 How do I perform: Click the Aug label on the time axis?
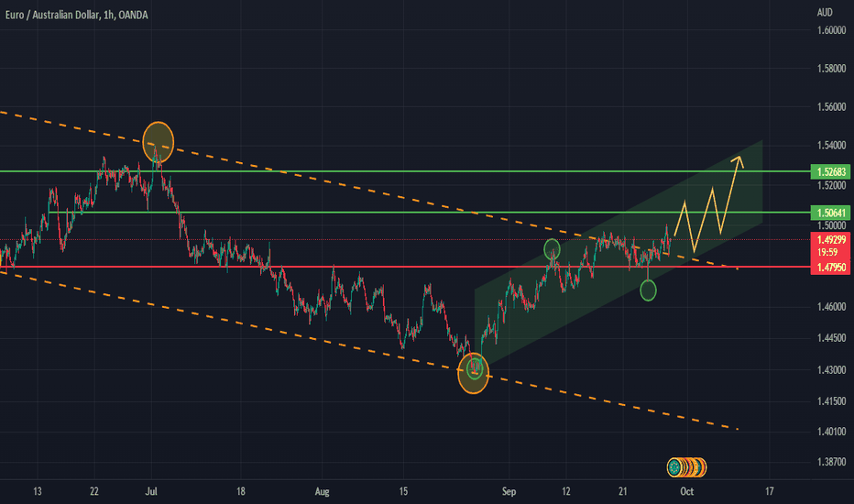pyautogui.click(x=322, y=491)
